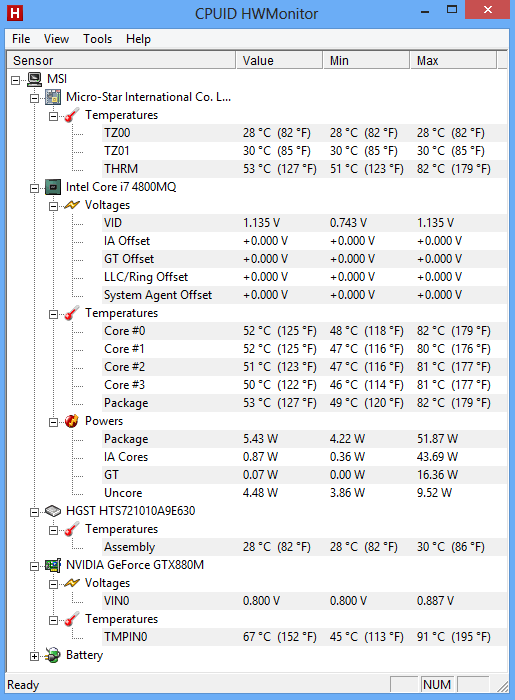Collapse the HGST drive Temperatures group
Viewport: 515px width, 700px height.
[x=53, y=530]
